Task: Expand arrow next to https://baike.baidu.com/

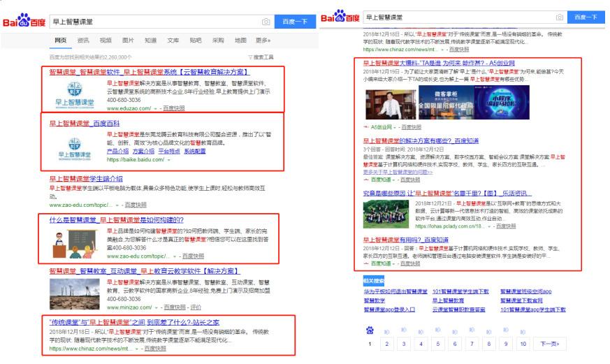Action: coord(169,160)
